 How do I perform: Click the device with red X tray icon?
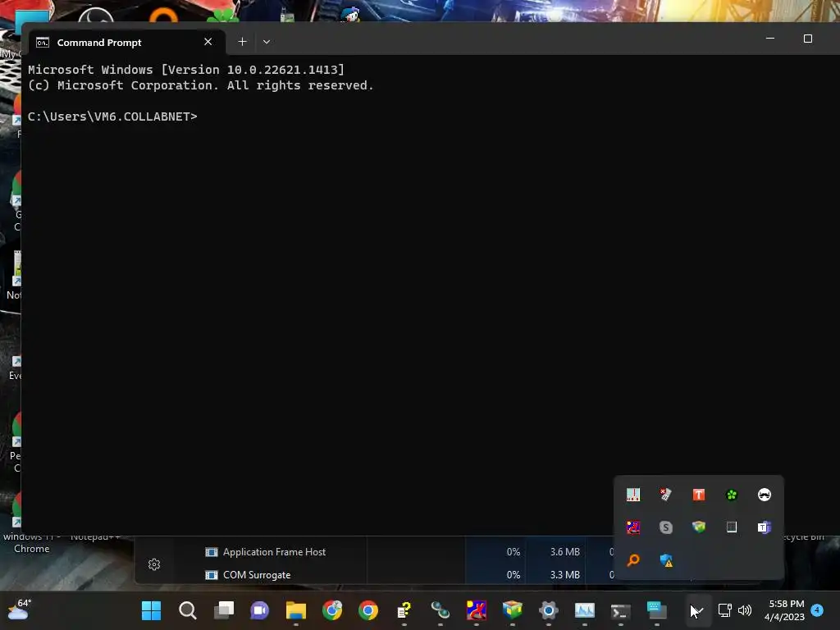pos(666,495)
